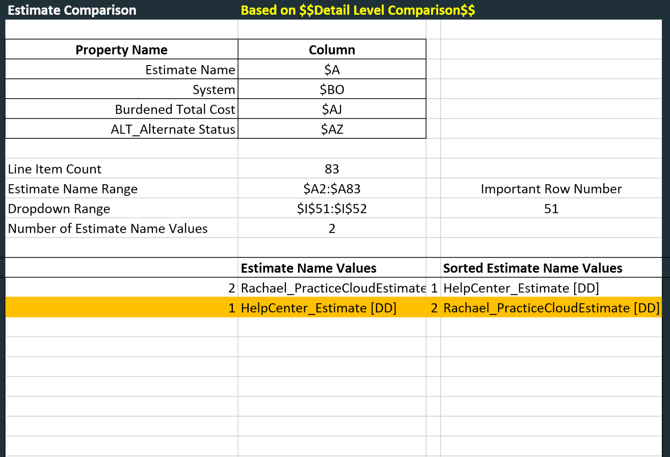Select the 'Important Row Number' label cell

(551, 189)
